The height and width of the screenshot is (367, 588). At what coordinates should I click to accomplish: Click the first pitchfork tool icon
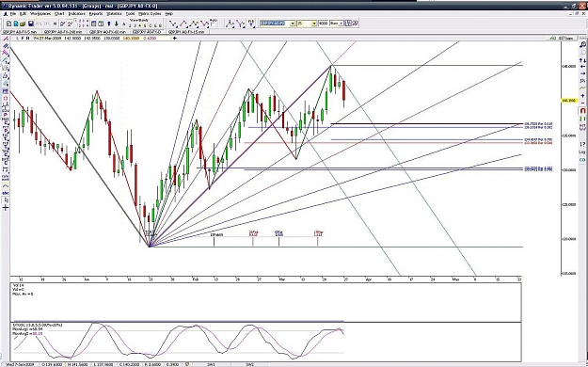tap(230, 24)
